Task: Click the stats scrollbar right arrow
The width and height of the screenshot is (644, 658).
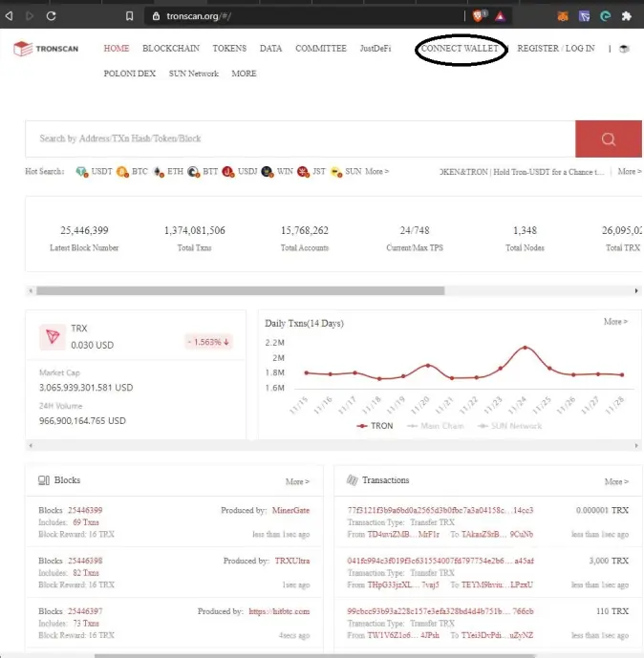Action: tap(636, 291)
